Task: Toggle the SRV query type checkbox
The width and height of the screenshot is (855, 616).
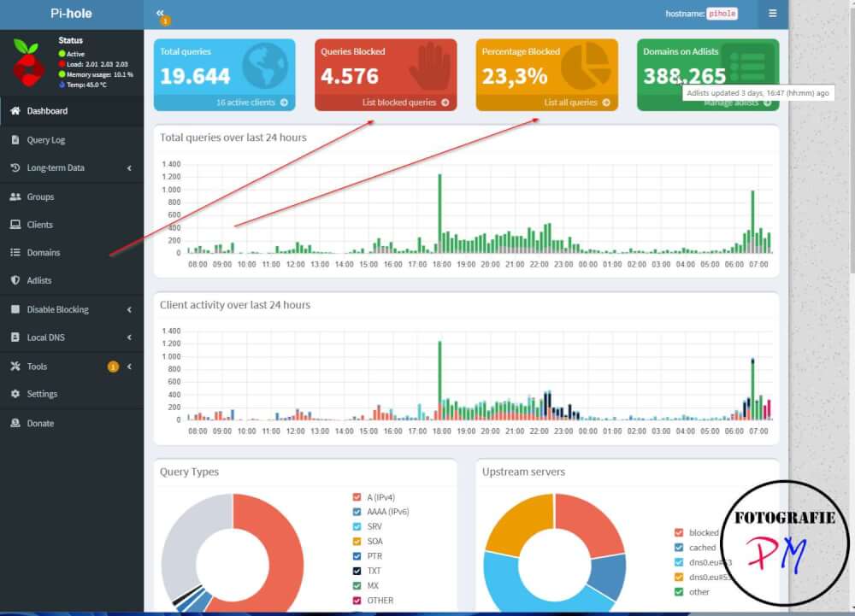Action: 357,526
